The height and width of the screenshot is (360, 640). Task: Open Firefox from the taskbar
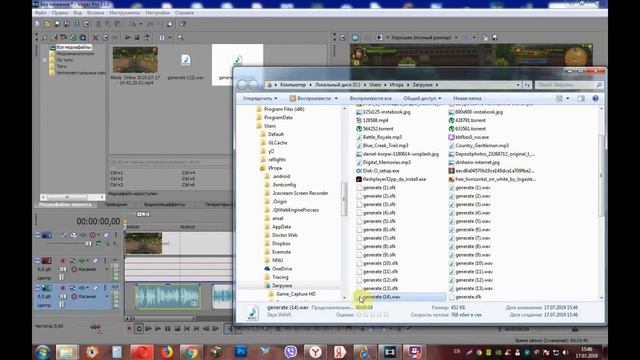point(167,351)
